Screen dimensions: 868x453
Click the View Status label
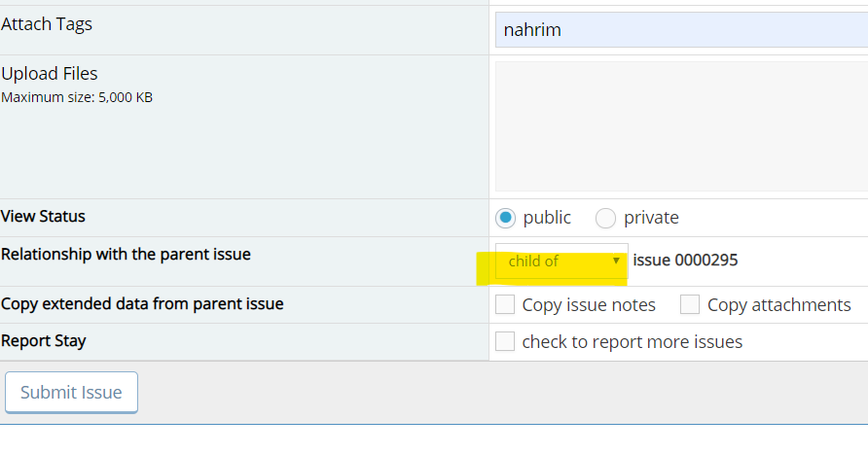tap(44, 216)
